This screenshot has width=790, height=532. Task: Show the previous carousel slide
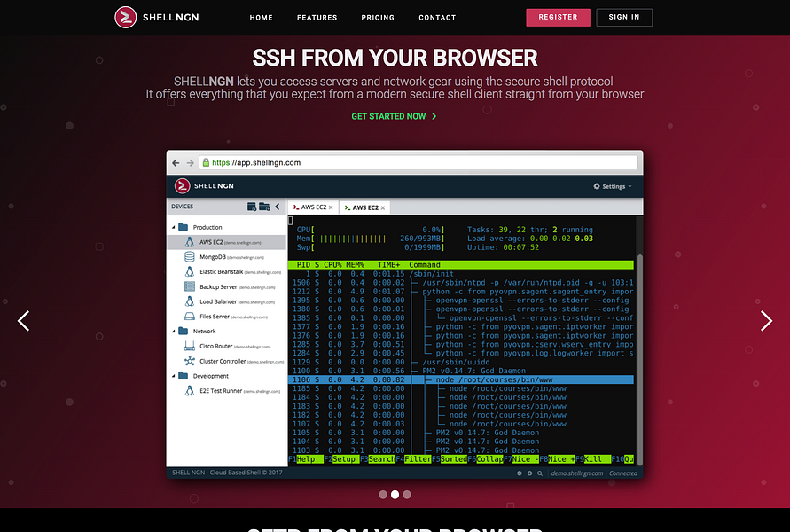coord(23,321)
